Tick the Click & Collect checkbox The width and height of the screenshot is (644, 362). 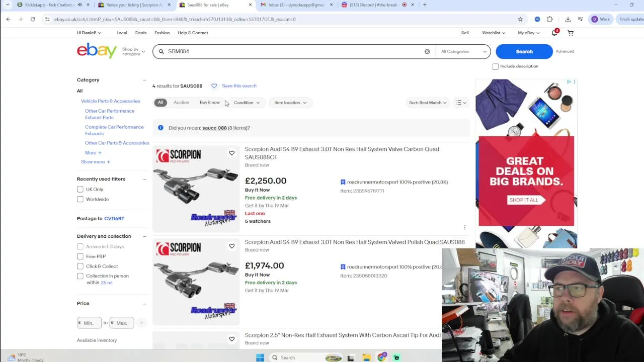80,266
